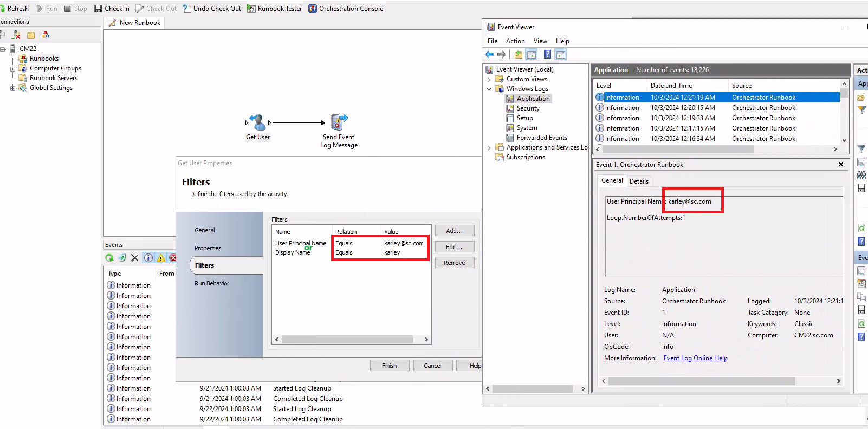Click the Level column header

click(620, 86)
